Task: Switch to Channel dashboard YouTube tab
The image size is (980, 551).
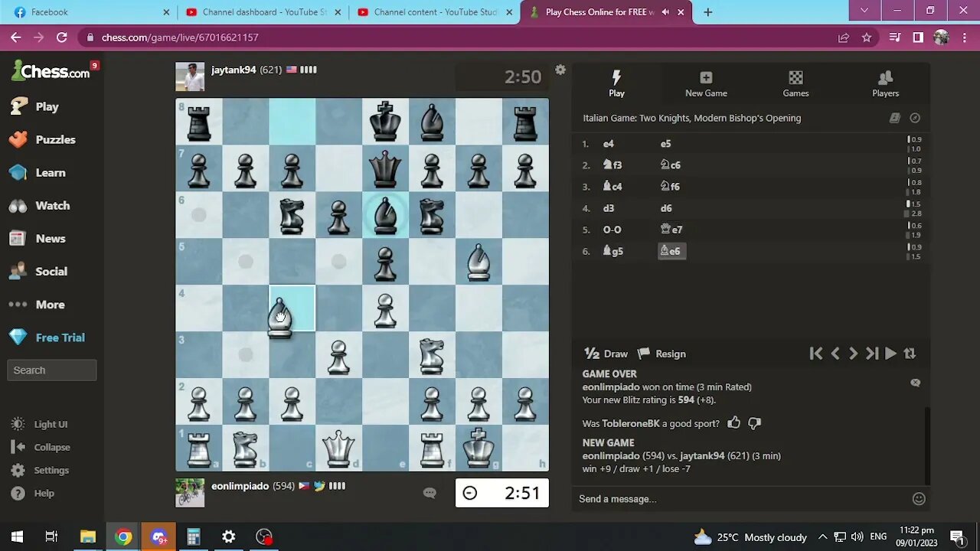Action: pyautogui.click(x=263, y=12)
